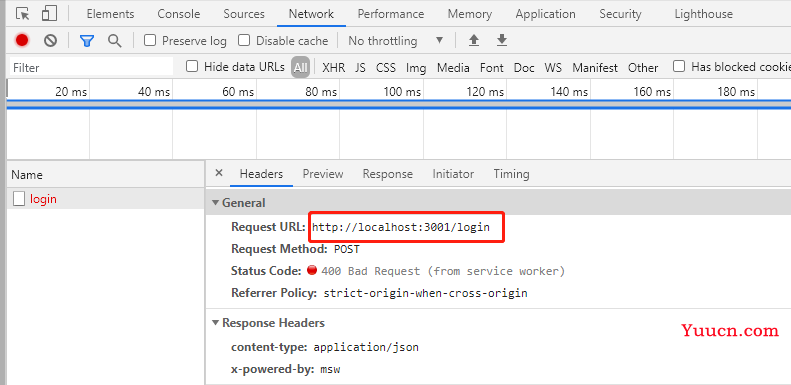Clear the network log icon

[x=50, y=40]
